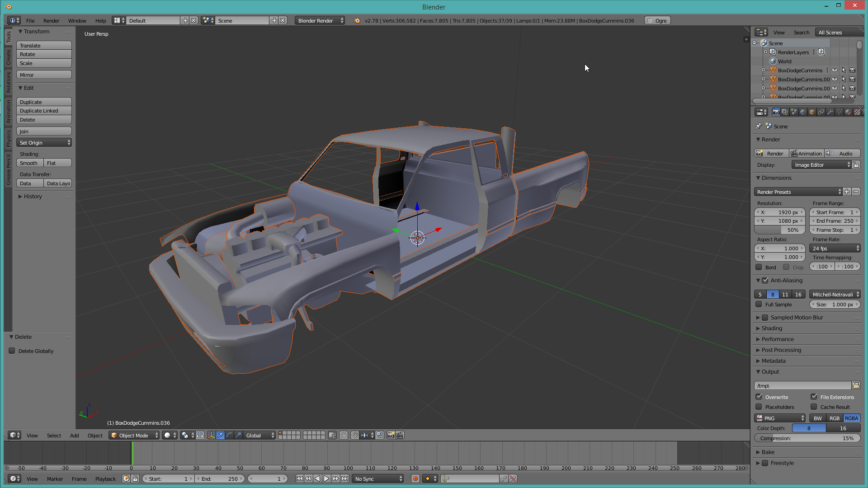Click the red auto-keyframe record button
Image resolution: width=868 pixels, height=488 pixels.
[415, 479]
